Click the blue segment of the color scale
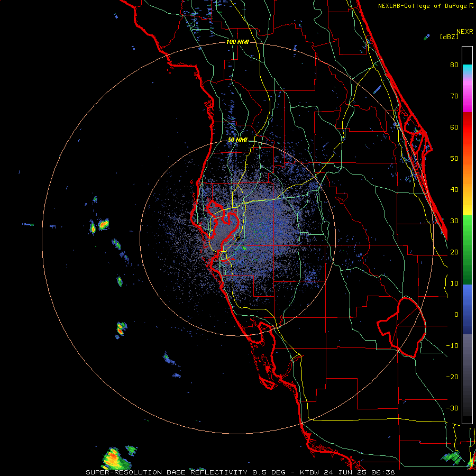 click(467, 309)
